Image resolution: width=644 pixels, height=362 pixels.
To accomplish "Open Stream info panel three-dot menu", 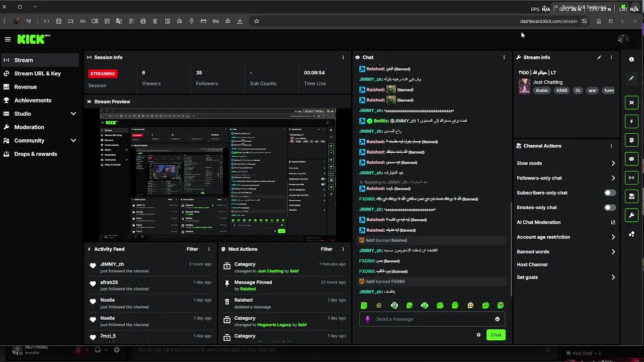I will [x=611, y=57].
